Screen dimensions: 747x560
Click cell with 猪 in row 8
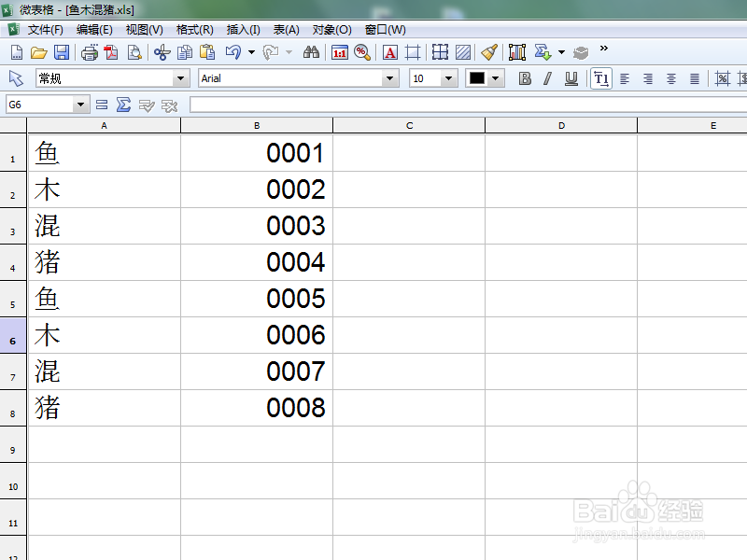tap(105, 408)
